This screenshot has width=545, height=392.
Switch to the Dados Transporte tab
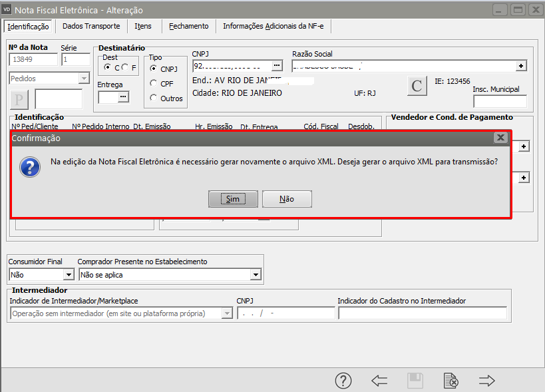(x=91, y=26)
